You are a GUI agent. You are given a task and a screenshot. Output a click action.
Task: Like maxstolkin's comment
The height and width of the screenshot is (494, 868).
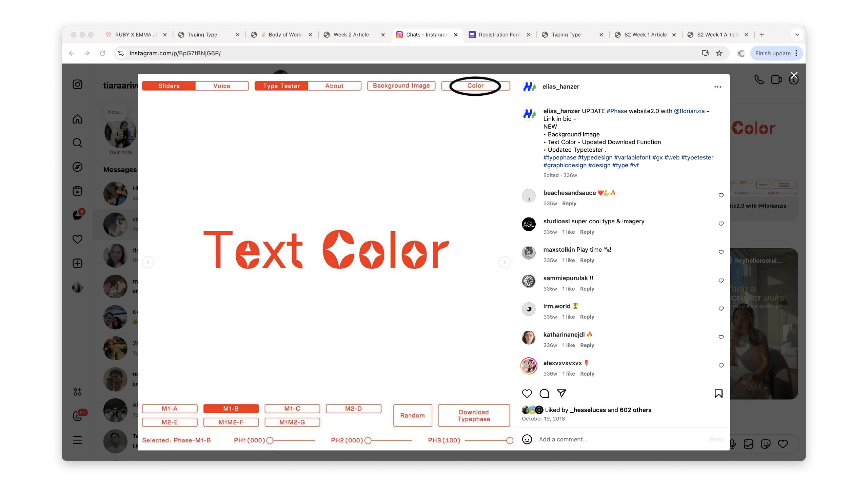pyautogui.click(x=721, y=252)
